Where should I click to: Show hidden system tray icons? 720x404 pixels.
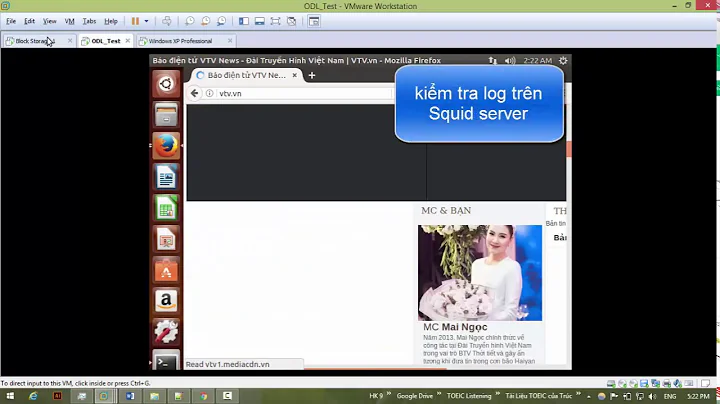pos(589,396)
